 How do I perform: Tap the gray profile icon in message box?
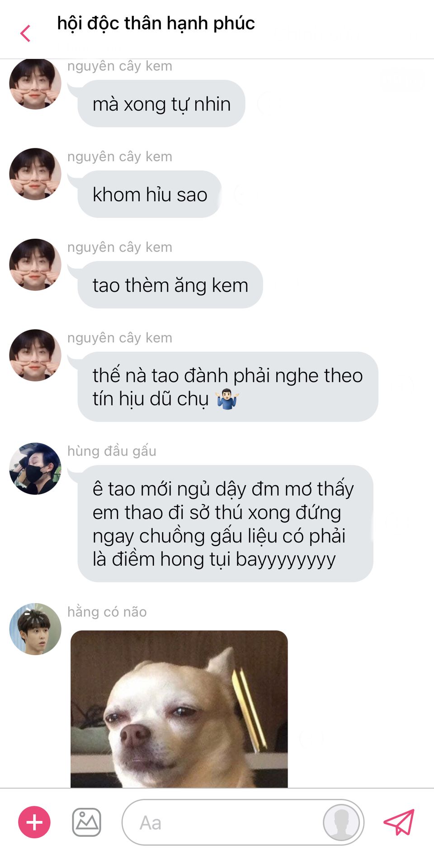(x=341, y=822)
